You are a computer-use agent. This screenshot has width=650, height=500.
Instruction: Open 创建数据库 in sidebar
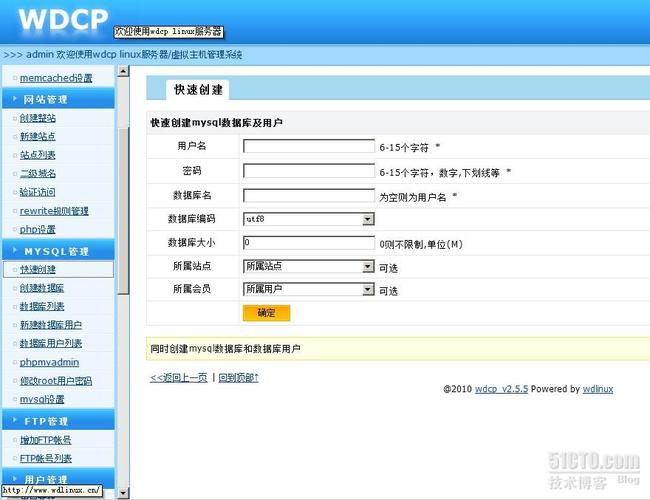pyautogui.click(x=42, y=288)
